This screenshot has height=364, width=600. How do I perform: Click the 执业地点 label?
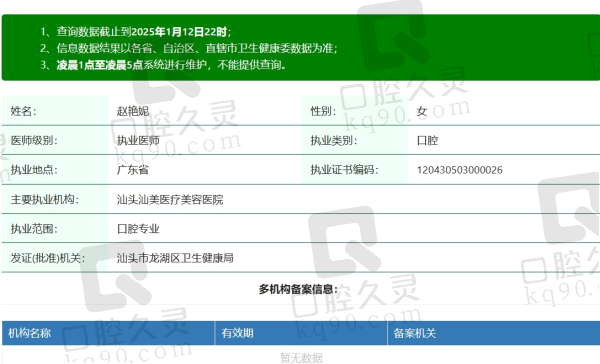coord(34,170)
